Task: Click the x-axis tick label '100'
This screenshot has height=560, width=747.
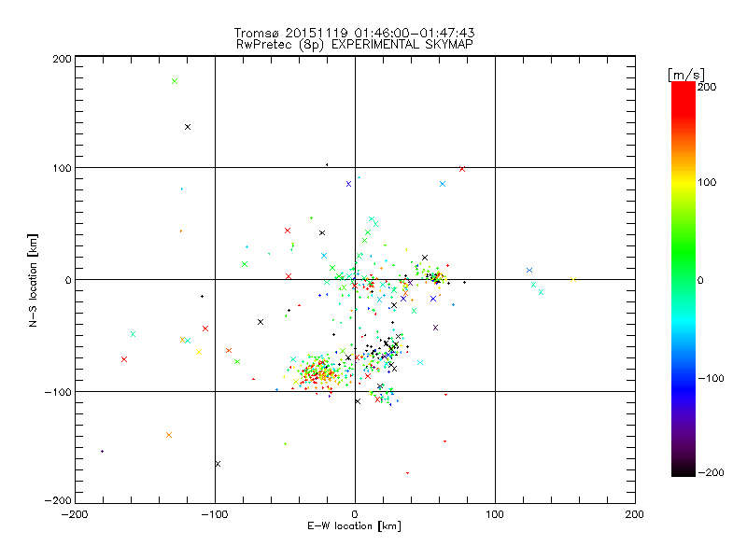Action: [x=495, y=514]
